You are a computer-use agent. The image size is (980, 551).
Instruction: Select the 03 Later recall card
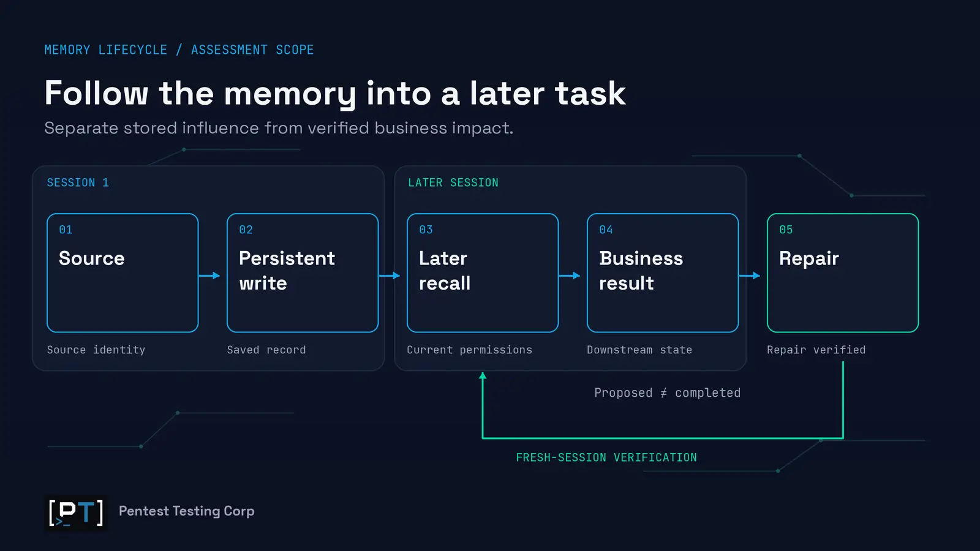483,273
